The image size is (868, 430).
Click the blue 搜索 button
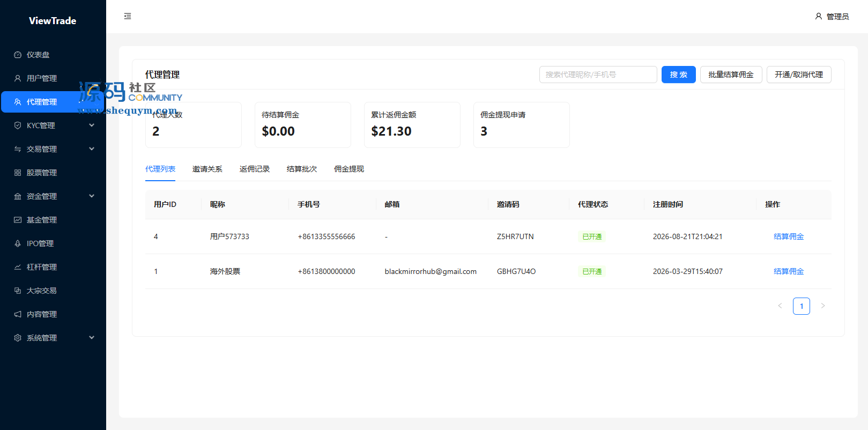(x=679, y=75)
